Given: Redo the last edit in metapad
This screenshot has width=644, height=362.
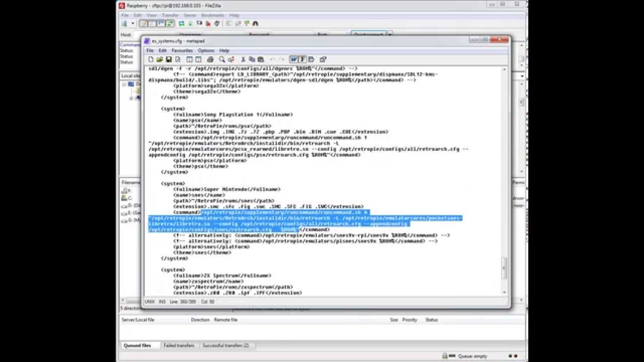Looking at the screenshot, I should (281, 59).
